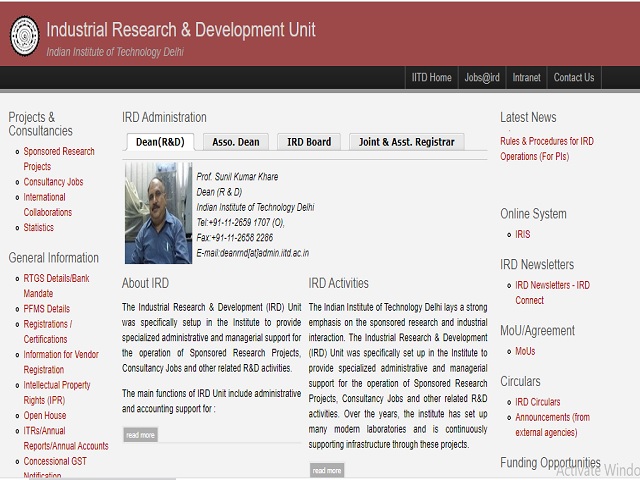The width and height of the screenshot is (640, 480).
Task: Open the Jobs@ird menu item
Action: pos(482,78)
